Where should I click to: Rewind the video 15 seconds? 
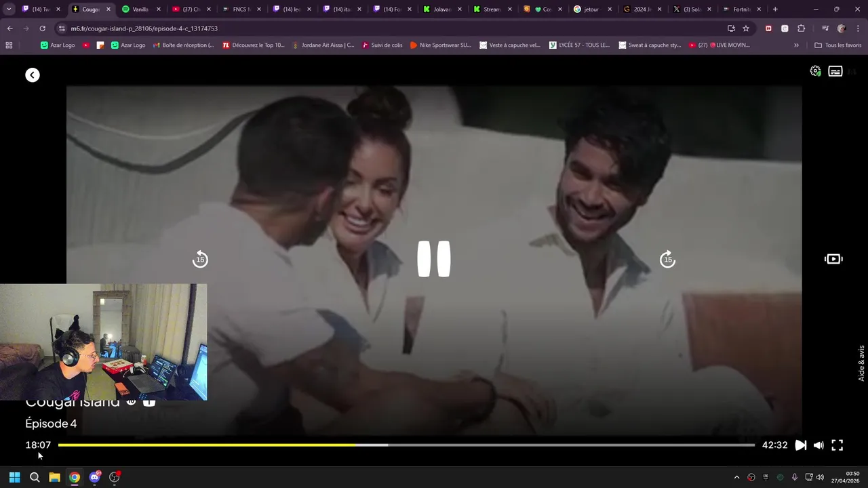[x=200, y=259]
